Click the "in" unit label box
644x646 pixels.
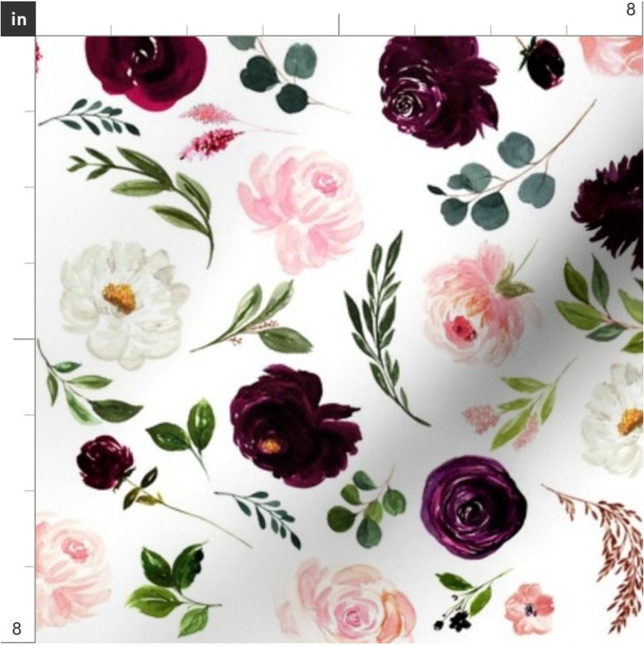18,19
